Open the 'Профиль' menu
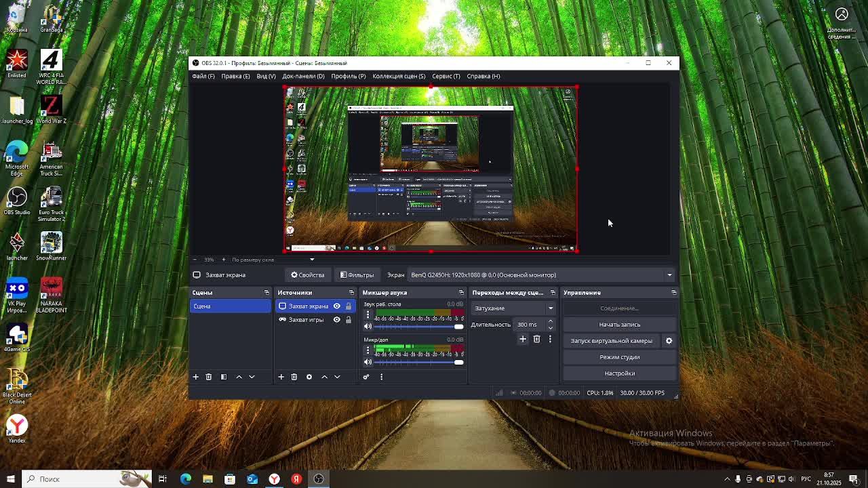The image size is (868, 488). click(x=348, y=76)
